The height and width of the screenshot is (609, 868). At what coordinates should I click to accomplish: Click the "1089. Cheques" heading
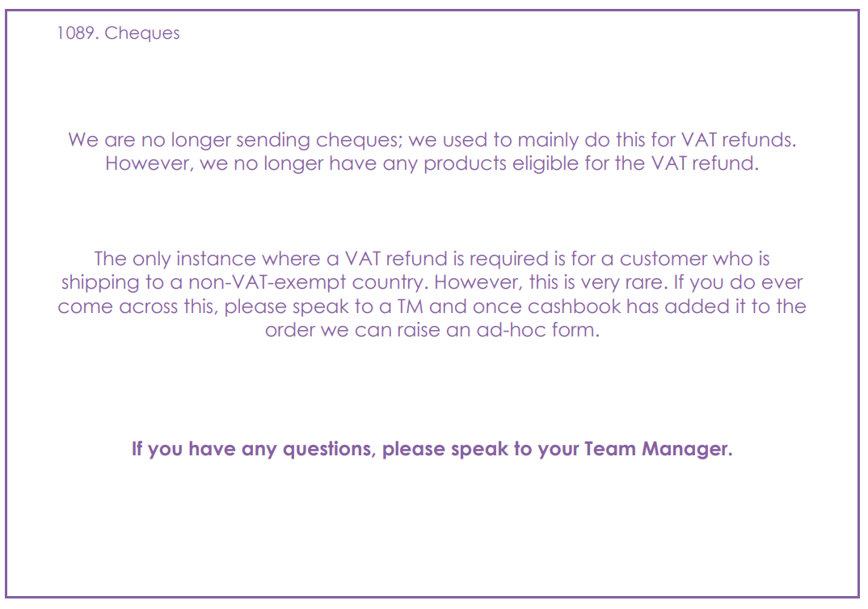pos(118,33)
